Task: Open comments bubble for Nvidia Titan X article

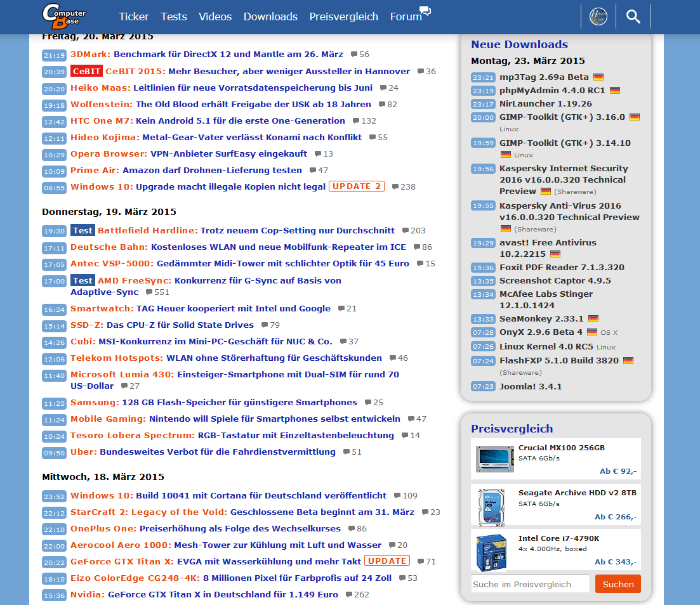Action: pos(349,595)
